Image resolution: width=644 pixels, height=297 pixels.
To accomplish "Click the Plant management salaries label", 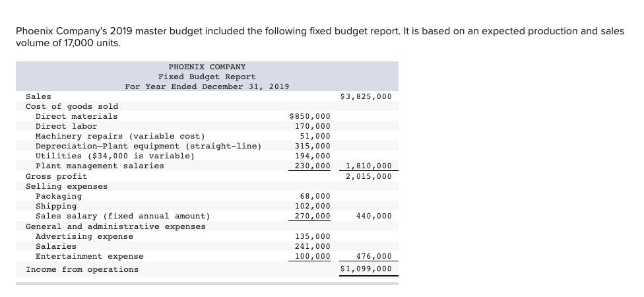I will click(100, 166).
